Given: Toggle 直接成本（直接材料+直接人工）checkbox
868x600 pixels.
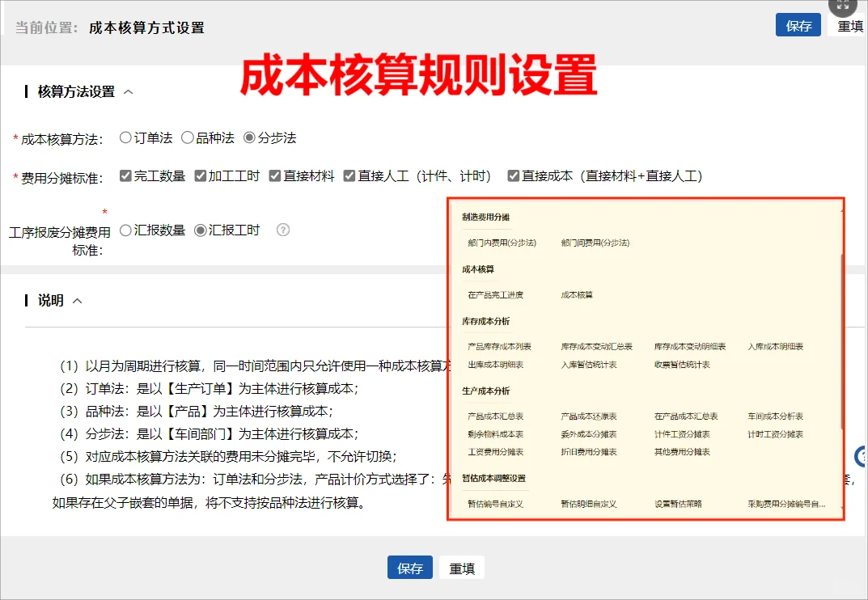Looking at the screenshot, I should 513,175.
